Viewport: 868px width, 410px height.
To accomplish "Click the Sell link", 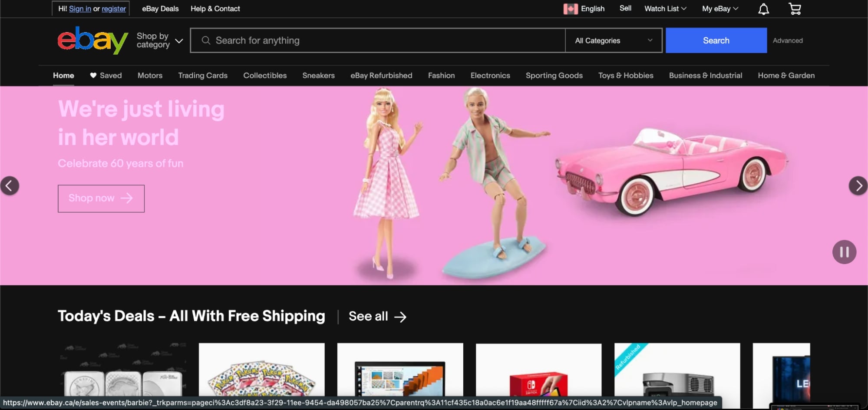I will [625, 8].
